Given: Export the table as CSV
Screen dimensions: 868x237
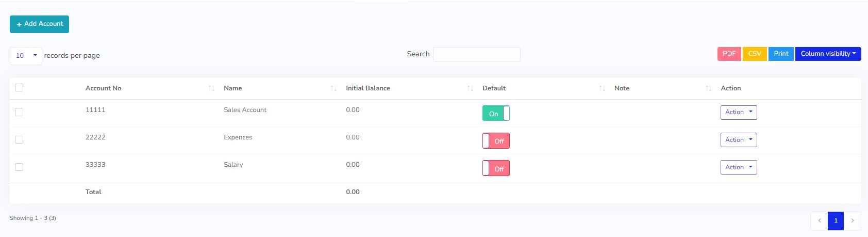Looking at the screenshot, I should [755, 54].
